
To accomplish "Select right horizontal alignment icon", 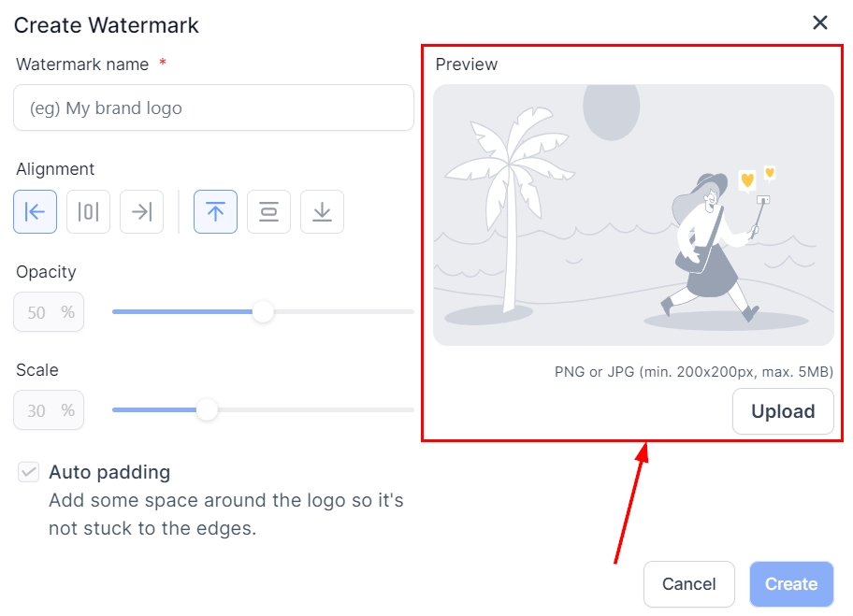I will coord(142,212).
